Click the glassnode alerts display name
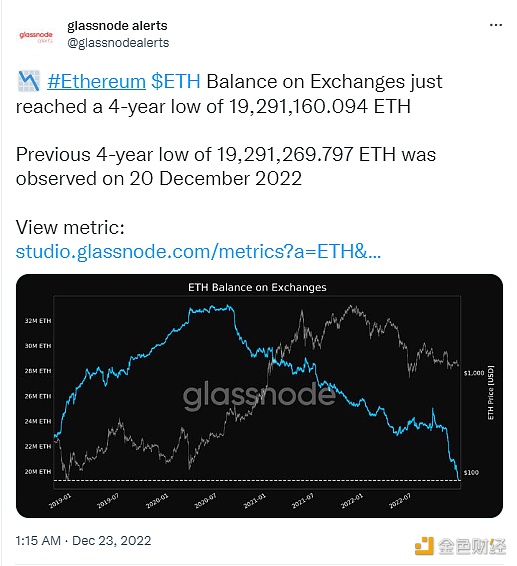 117,26
